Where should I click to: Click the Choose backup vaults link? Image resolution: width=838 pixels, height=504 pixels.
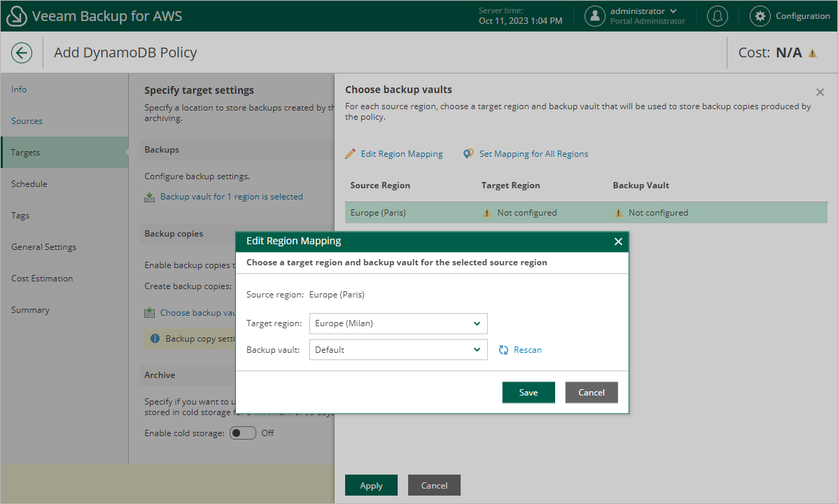pos(197,313)
